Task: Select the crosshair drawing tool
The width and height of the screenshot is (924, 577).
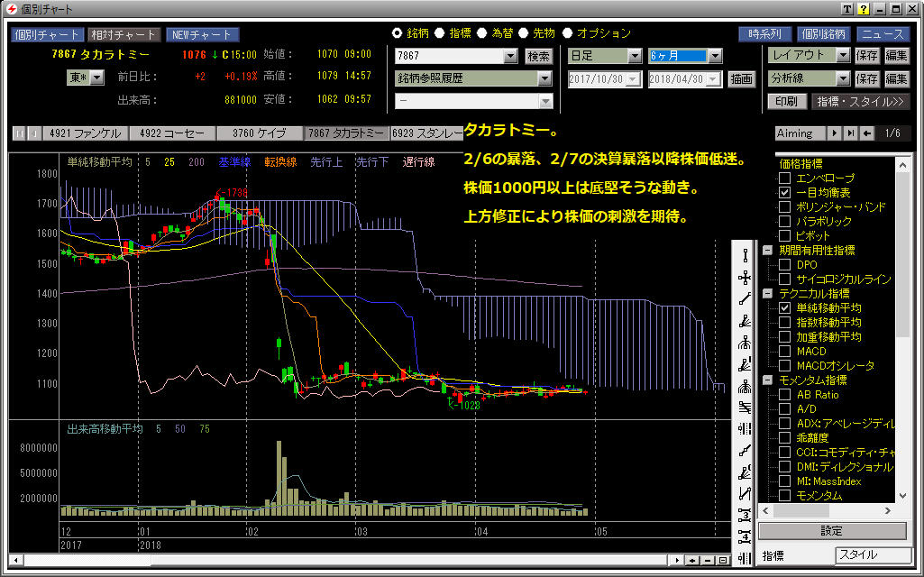Action: coord(745,278)
